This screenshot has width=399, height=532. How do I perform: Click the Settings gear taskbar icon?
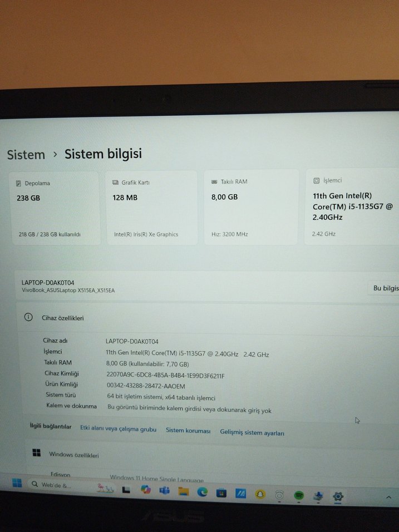tap(338, 497)
